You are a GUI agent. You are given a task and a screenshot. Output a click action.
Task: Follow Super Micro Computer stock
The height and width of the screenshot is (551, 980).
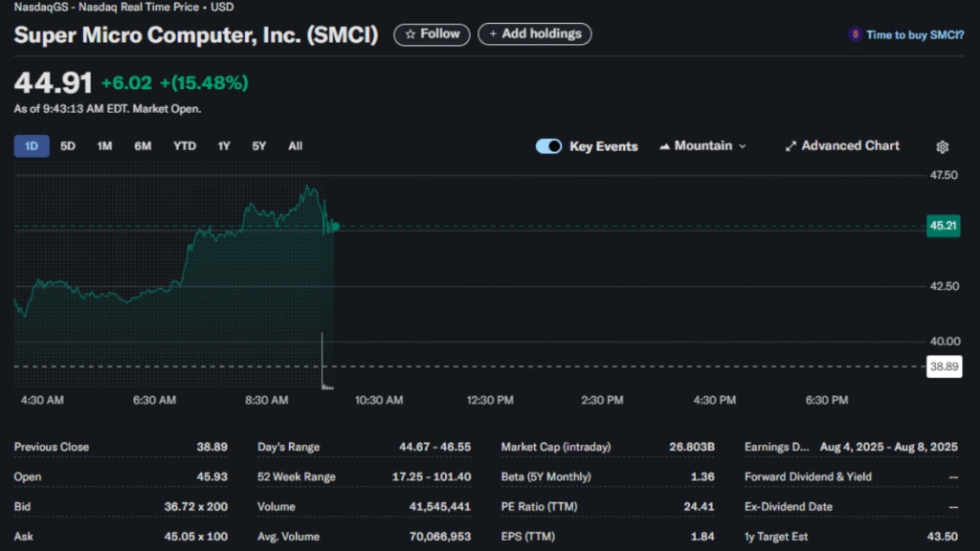point(432,34)
